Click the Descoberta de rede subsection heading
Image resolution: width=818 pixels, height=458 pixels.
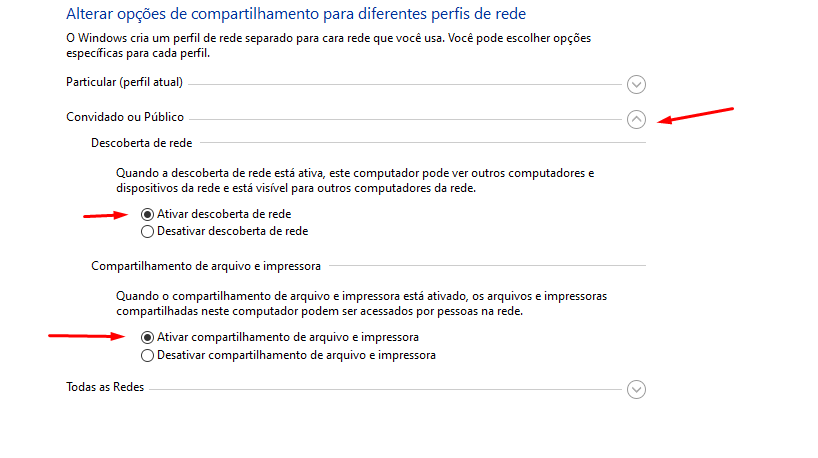coord(141,143)
